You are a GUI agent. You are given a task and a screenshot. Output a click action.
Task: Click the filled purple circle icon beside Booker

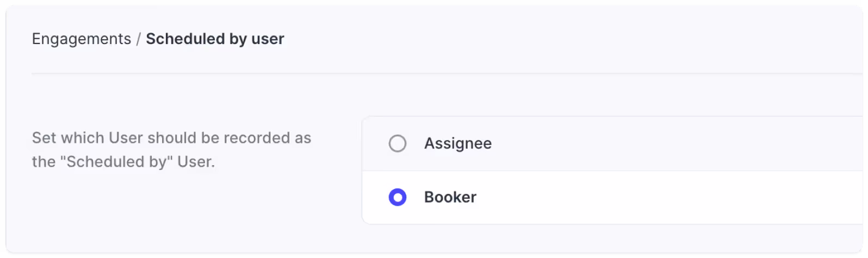398,197
